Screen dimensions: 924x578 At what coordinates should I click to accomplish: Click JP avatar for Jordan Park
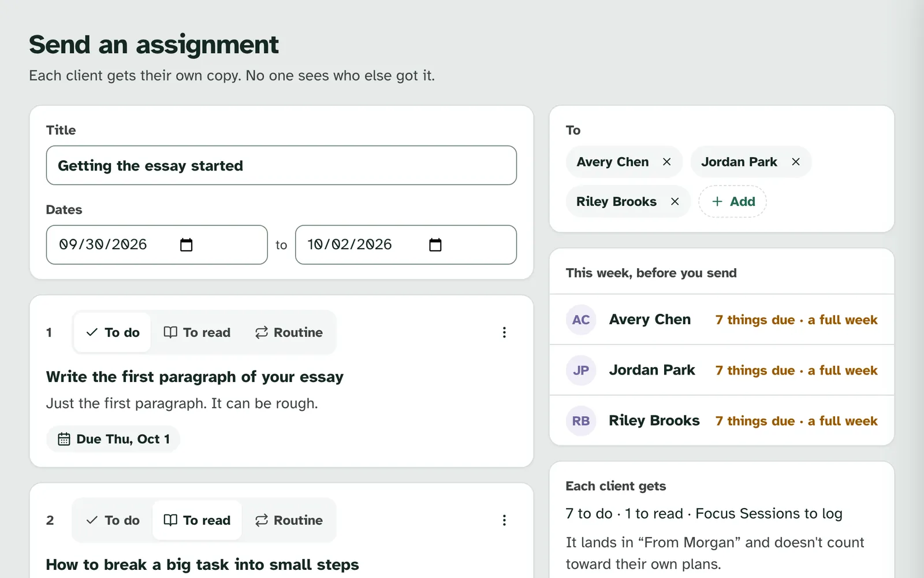(581, 370)
